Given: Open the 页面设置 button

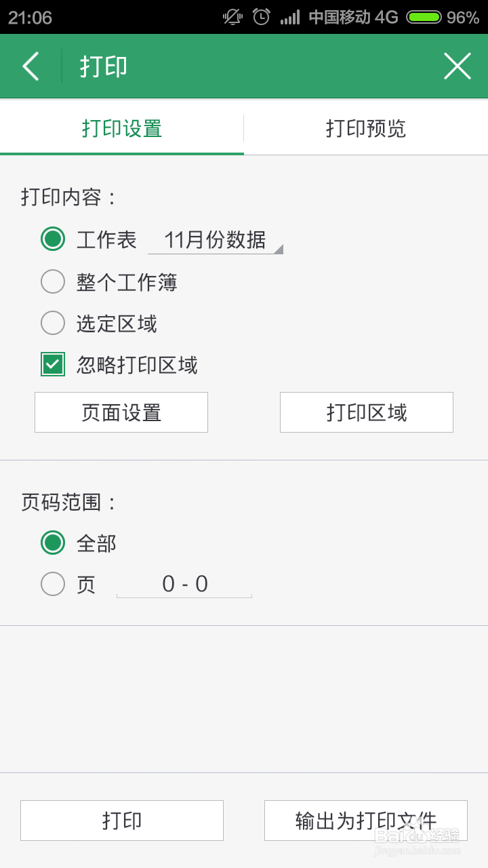Looking at the screenshot, I should coord(121,412).
